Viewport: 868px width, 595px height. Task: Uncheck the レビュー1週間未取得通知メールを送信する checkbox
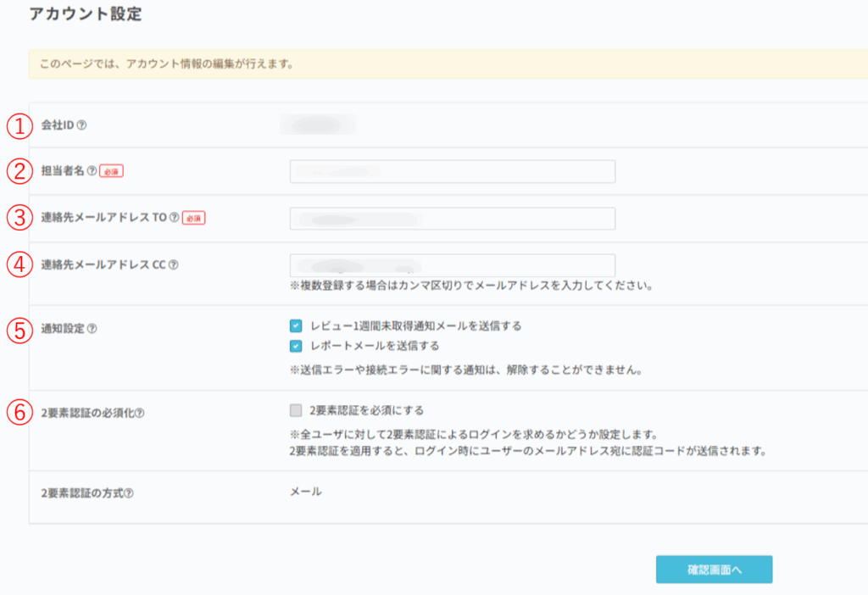(295, 325)
